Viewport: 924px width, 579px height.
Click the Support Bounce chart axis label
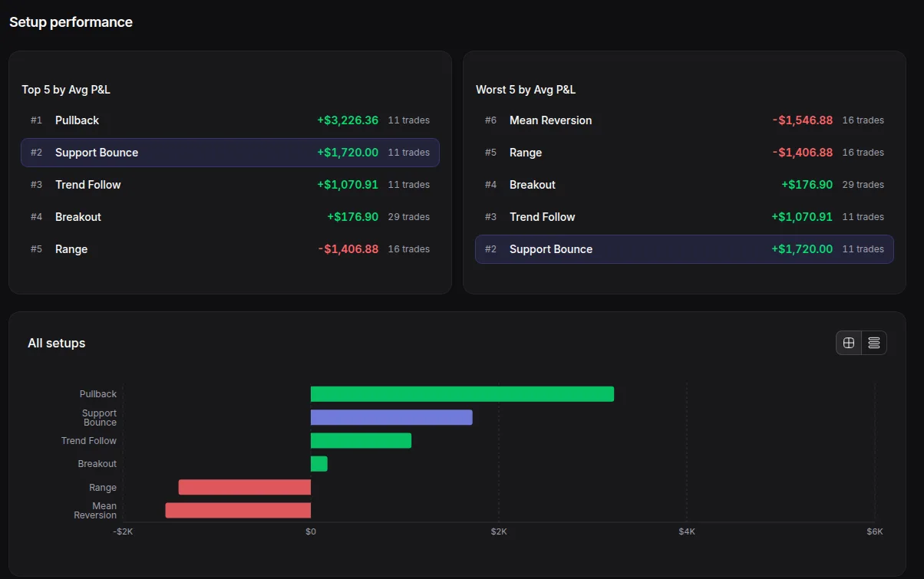(x=100, y=418)
